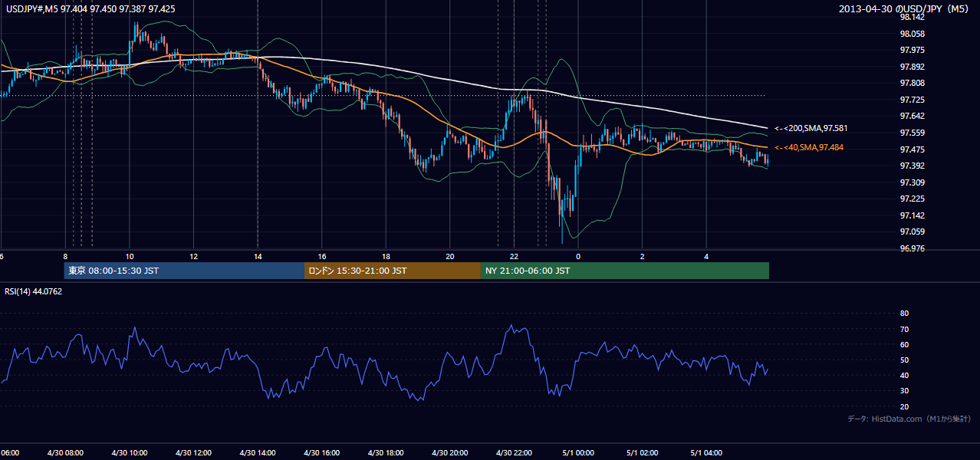Click the 4/30 10:00 time axis label
The image size is (980, 460).
click(x=129, y=452)
